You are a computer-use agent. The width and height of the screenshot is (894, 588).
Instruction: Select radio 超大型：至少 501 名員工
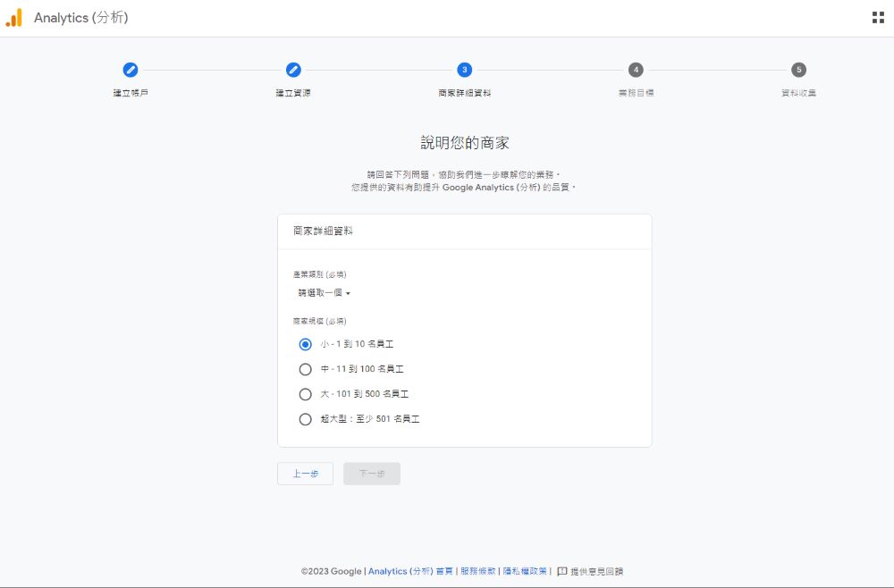(x=306, y=419)
